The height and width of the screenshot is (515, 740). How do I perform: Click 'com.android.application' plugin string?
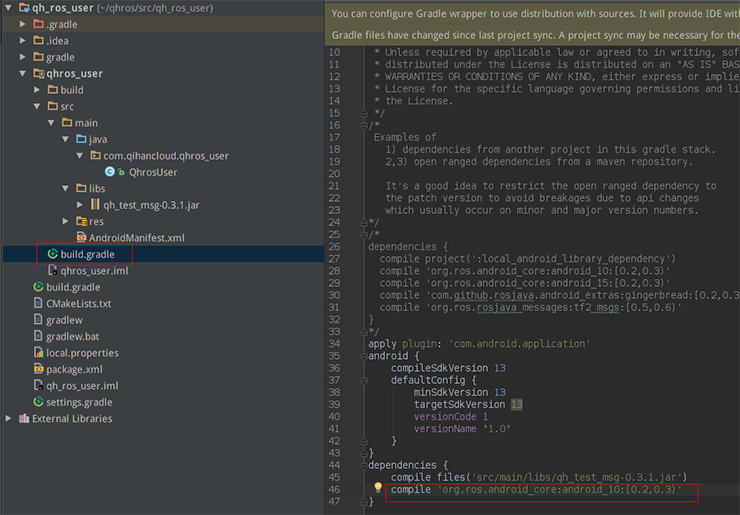point(520,344)
